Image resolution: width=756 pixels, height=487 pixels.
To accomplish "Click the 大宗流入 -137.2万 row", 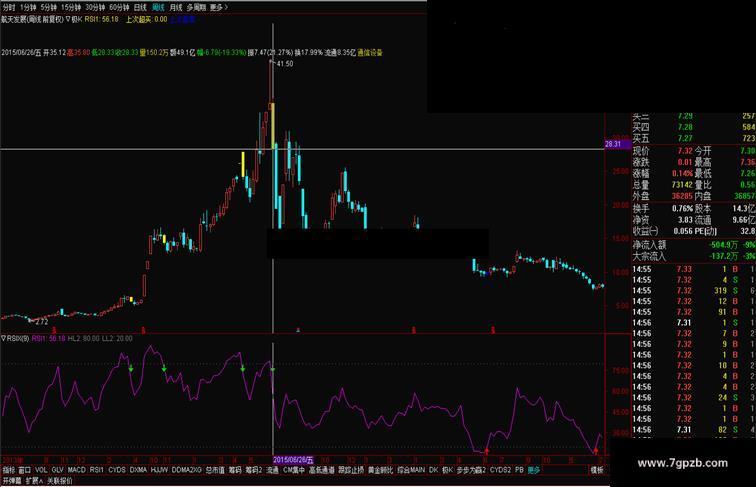I will [694, 256].
